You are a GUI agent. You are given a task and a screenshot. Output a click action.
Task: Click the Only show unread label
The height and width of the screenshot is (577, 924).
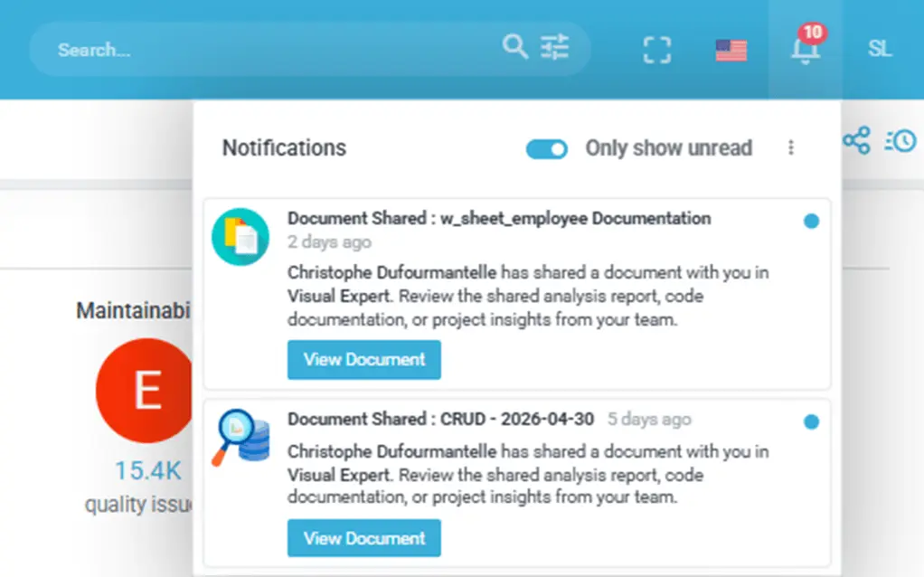669,148
